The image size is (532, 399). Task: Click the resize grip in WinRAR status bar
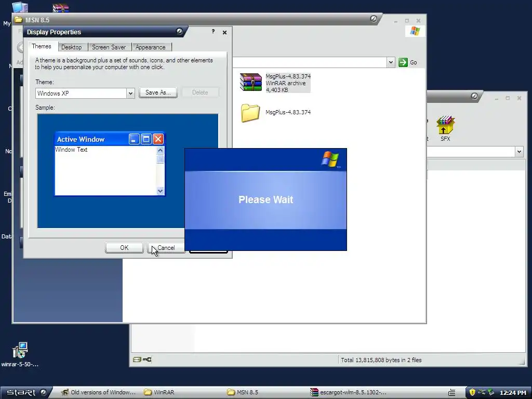click(522, 362)
